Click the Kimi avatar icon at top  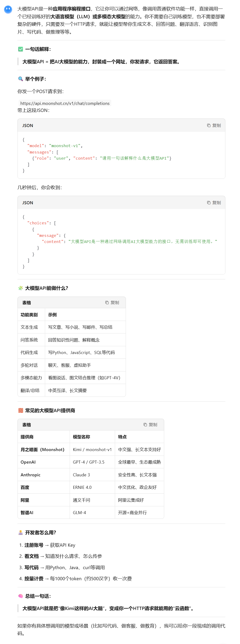[x=8, y=9]
